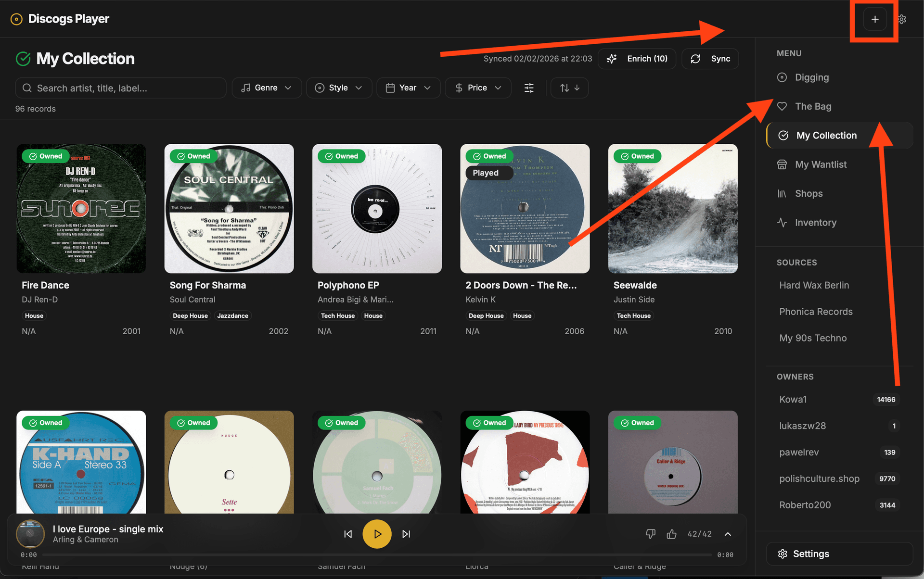Change the sort order with the arrows icon
924x579 pixels.
click(x=569, y=88)
